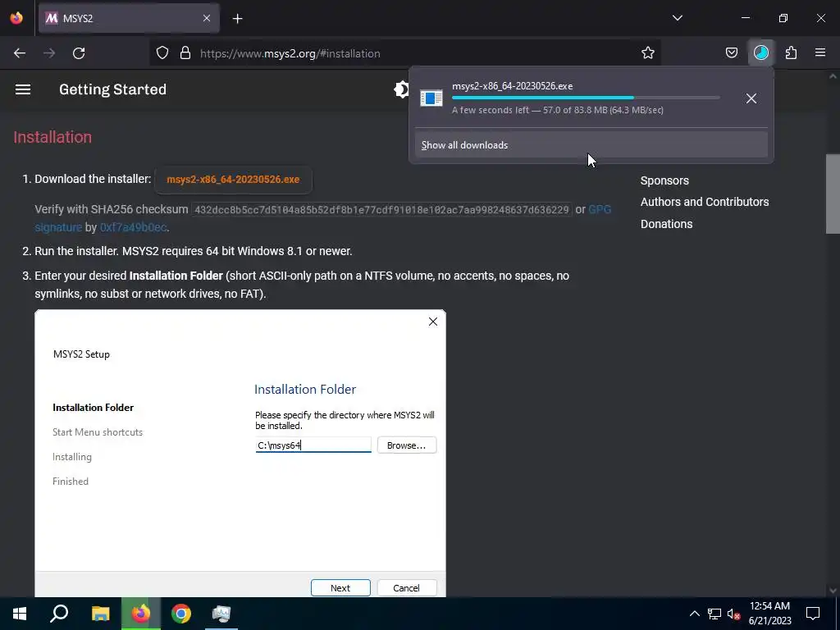This screenshot has height=630, width=840.
Task: View site security padlock info
Action: [185, 53]
